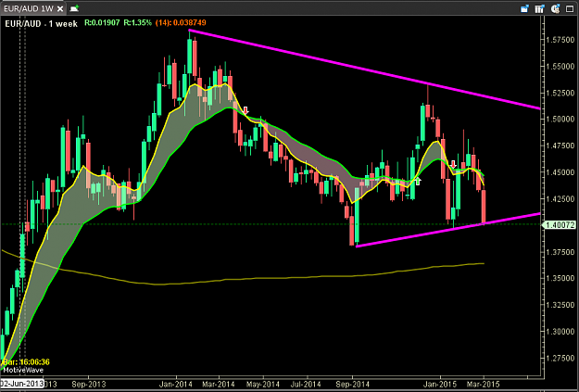The height and width of the screenshot is (392, 579).
Task: Select the upper magenta trend line
Action: [364, 70]
